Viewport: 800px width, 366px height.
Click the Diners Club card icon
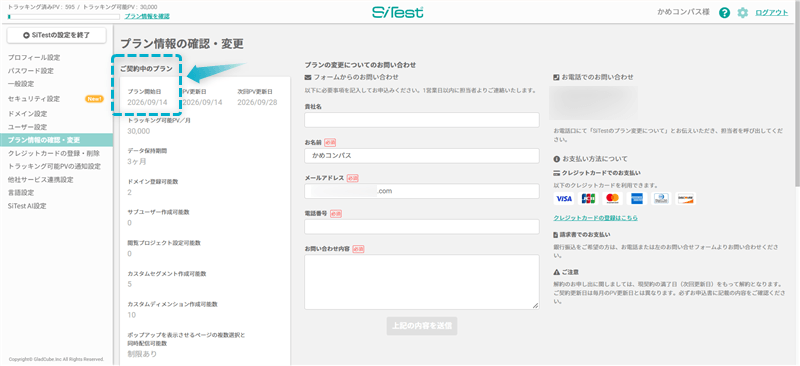[661, 199]
